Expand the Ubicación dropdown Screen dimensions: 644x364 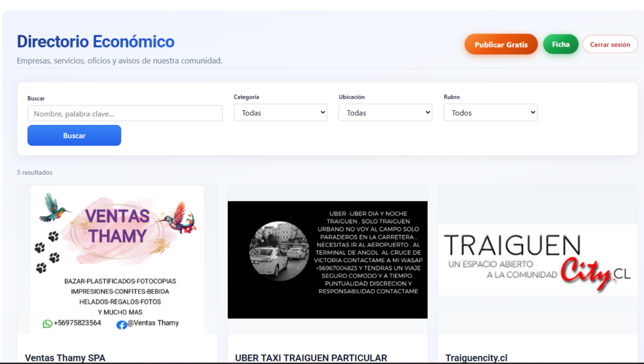pos(385,113)
